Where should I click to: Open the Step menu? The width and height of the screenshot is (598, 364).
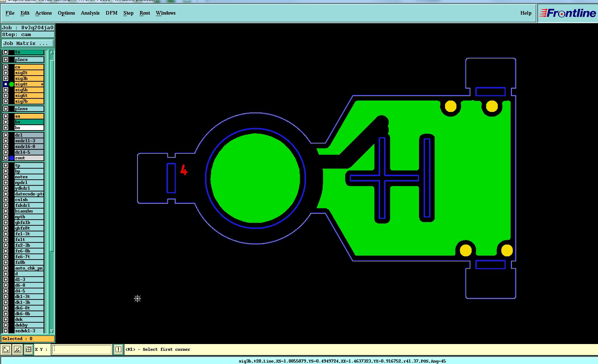click(128, 13)
